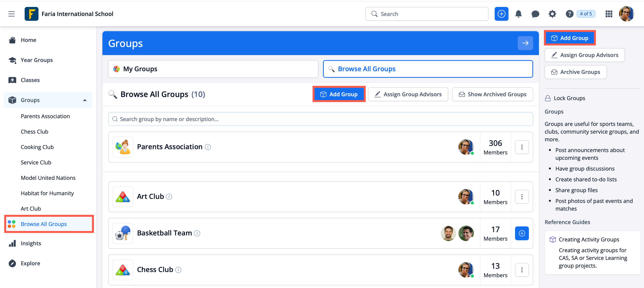
Task: Select Browse All Groups tab
Action: (x=427, y=69)
